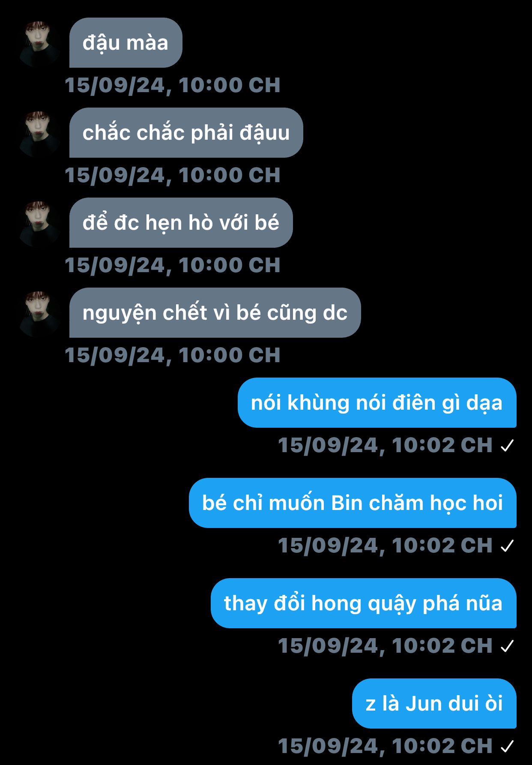Click the checkmark under "bé chỉ muốn Bin chăm học hoi"
Image resolution: width=532 pixels, height=765 pixels.
(507, 546)
